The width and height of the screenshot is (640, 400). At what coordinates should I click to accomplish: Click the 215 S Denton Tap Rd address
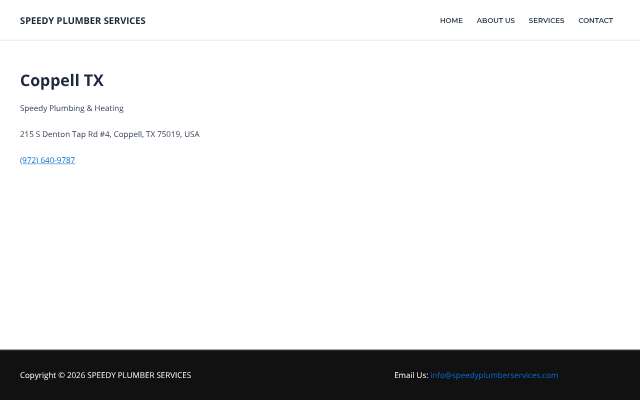(x=109, y=134)
